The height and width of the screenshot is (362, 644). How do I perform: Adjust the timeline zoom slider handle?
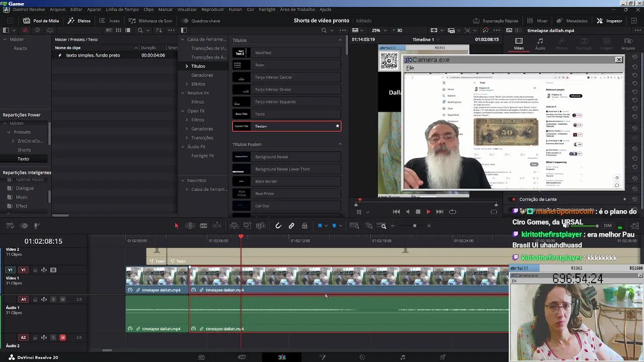pyautogui.click(x=415, y=226)
